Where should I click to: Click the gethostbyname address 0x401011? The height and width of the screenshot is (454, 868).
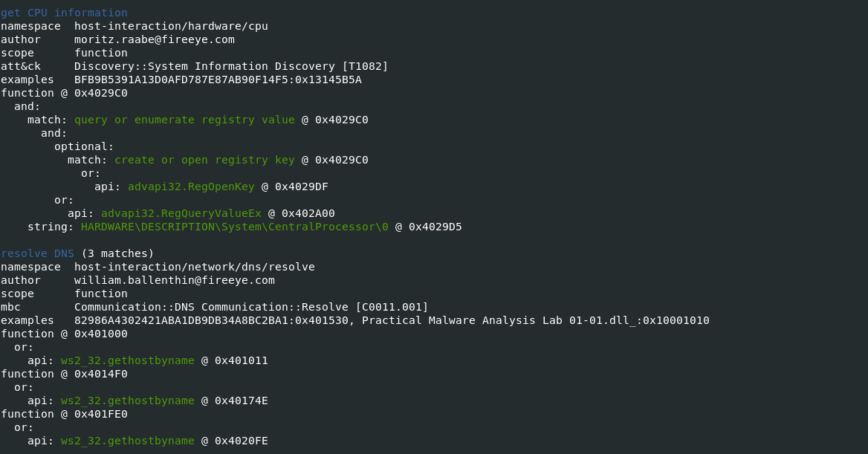pos(242,360)
